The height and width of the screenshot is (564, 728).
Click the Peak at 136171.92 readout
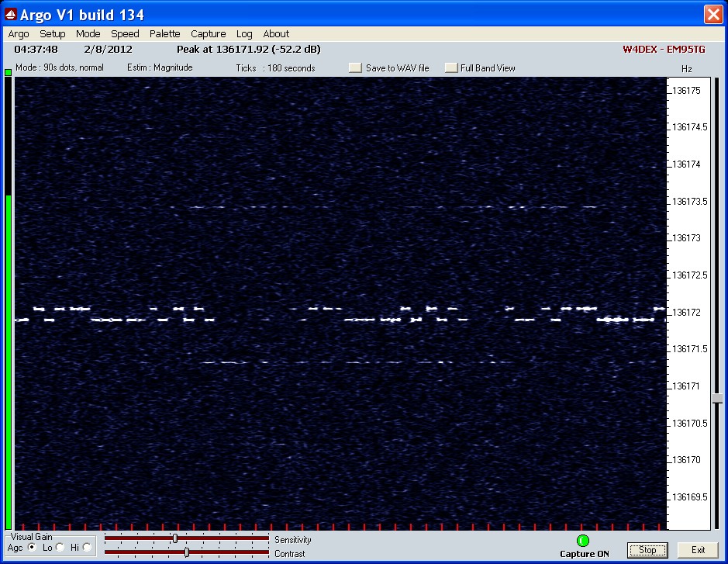249,49
